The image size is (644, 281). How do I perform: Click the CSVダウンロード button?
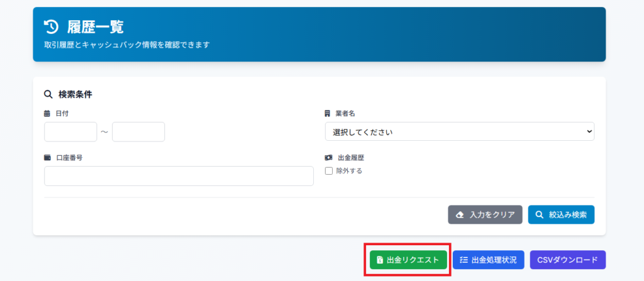[x=568, y=260]
